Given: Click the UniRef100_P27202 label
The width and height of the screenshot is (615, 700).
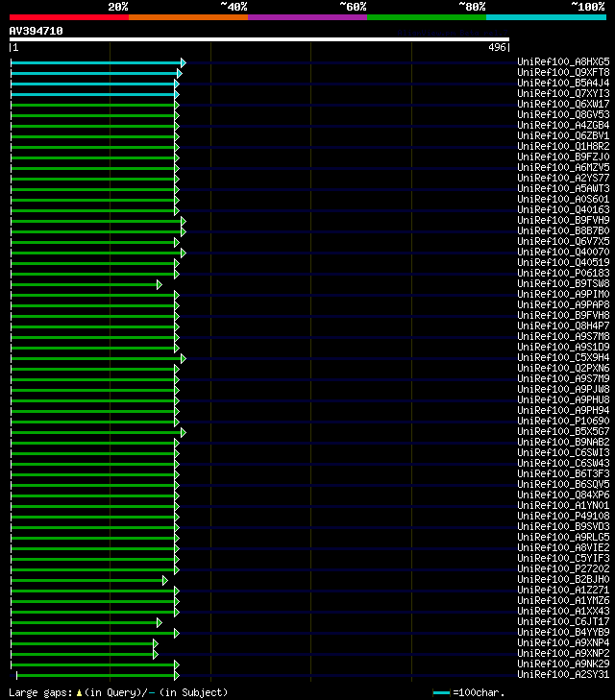Looking at the screenshot, I should 563,568.
